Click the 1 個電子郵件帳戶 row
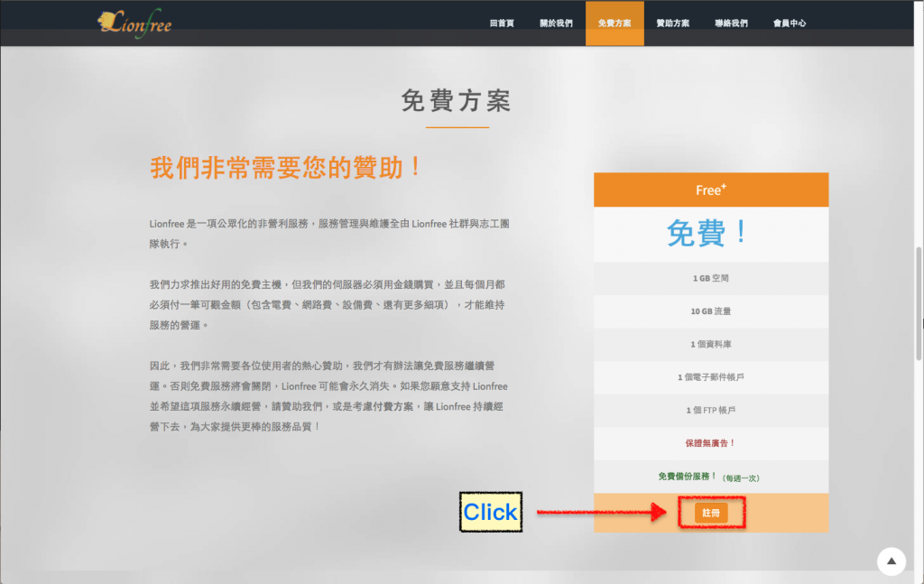The image size is (924, 584). [711, 377]
